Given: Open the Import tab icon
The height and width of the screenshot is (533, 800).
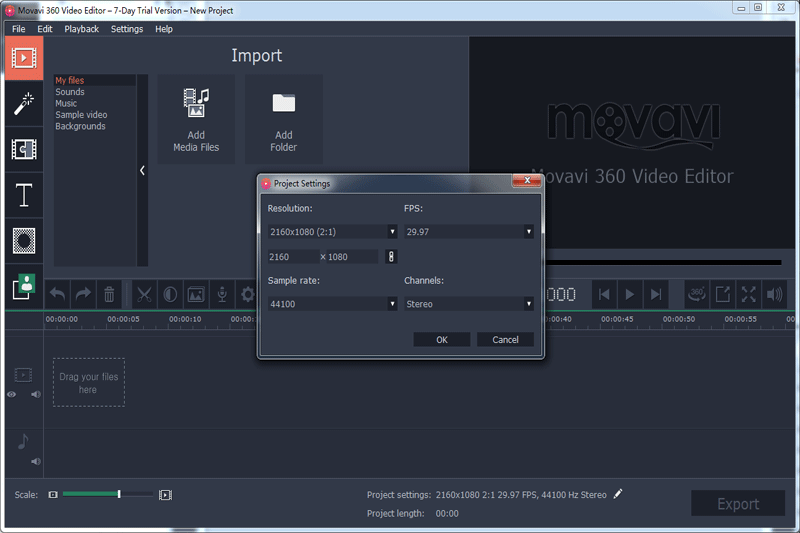Looking at the screenshot, I should pos(24,58).
